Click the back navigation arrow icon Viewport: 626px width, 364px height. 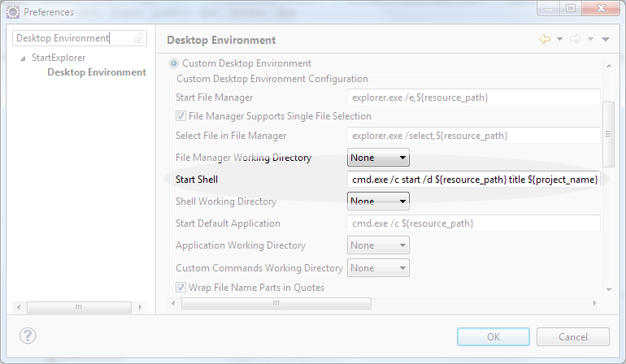[x=545, y=40]
